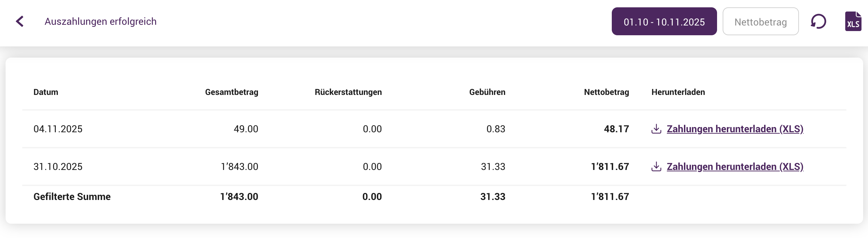Toggle sorting on the Gesamtbetrag column
The image size is (868, 238).
231,92
